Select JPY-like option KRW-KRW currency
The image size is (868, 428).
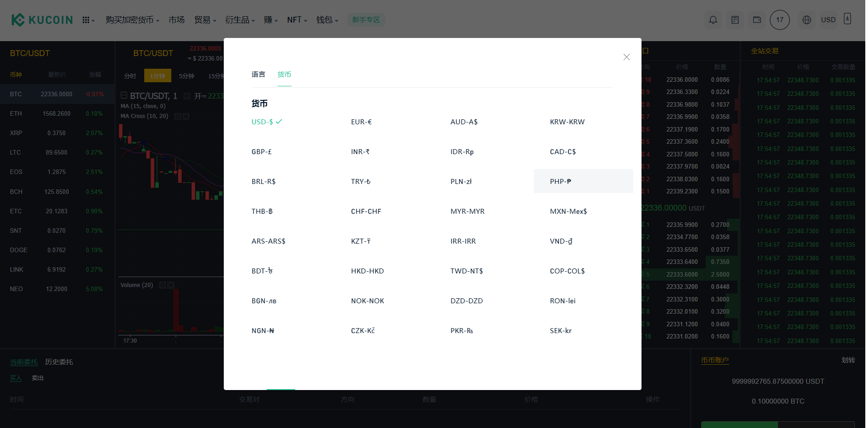click(567, 122)
